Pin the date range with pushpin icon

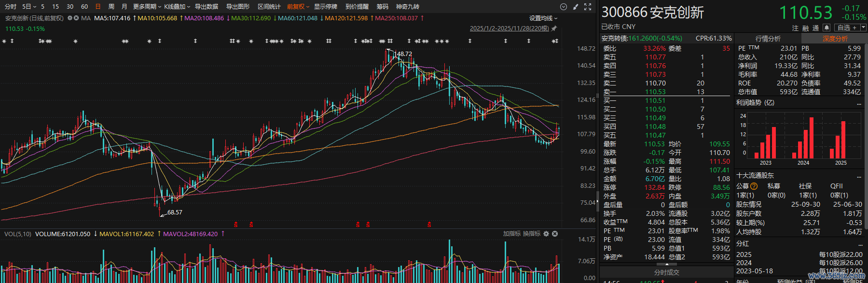pyautogui.click(x=554, y=28)
